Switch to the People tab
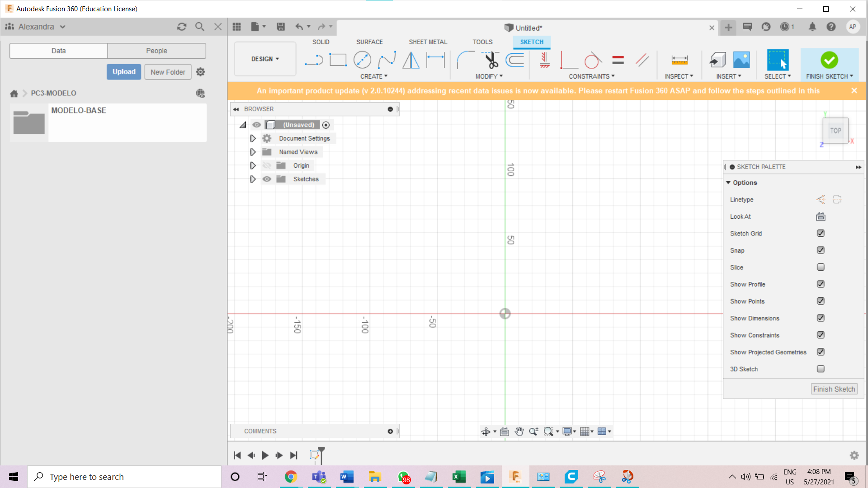This screenshot has height=488, width=868. pyautogui.click(x=156, y=51)
